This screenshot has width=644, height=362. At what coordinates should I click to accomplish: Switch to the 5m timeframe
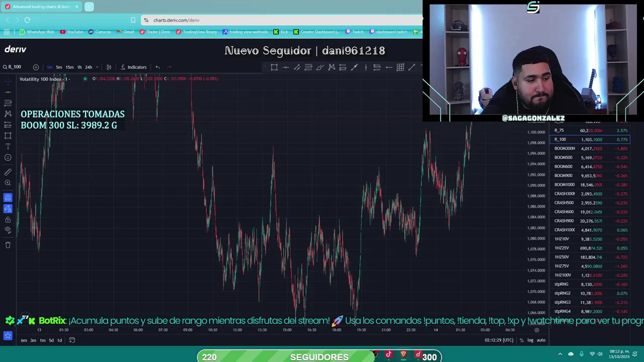click(x=59, y=67)
